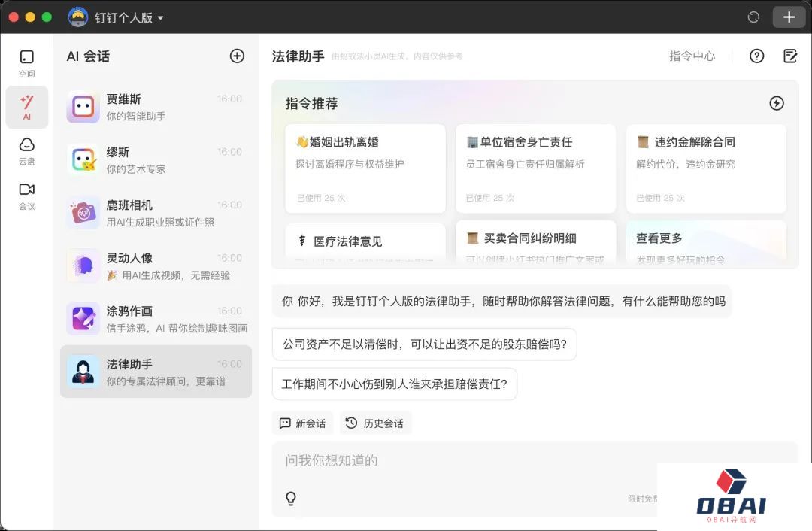Expand the 钉钉个人版 dropdown arrow
This screenshot has width=812, height=531.
pos(161,17)
